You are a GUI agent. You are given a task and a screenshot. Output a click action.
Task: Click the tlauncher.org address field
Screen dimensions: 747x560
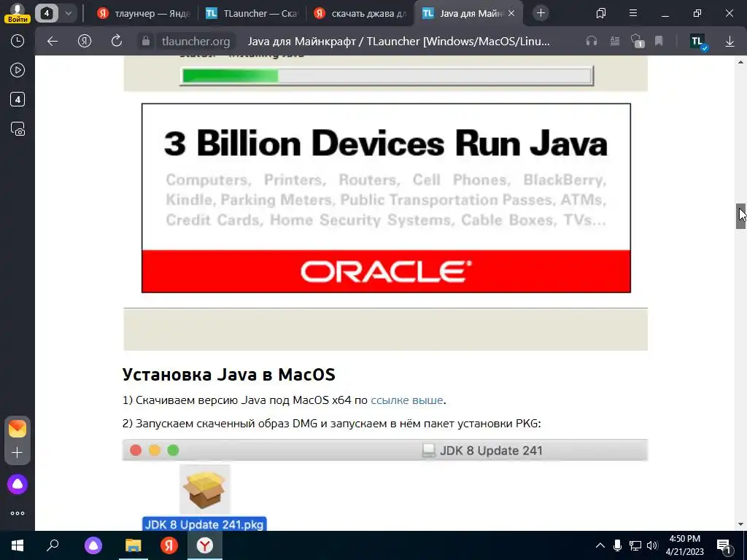pos(196,42)
